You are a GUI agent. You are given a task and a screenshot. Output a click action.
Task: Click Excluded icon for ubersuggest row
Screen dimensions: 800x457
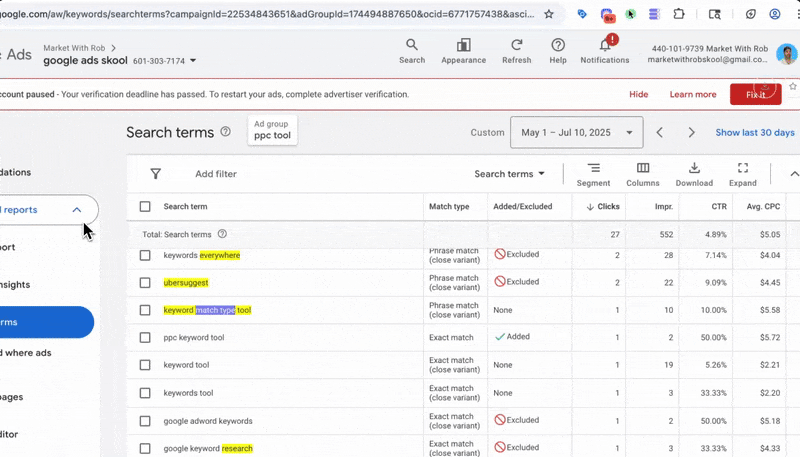tap(500, 281)
